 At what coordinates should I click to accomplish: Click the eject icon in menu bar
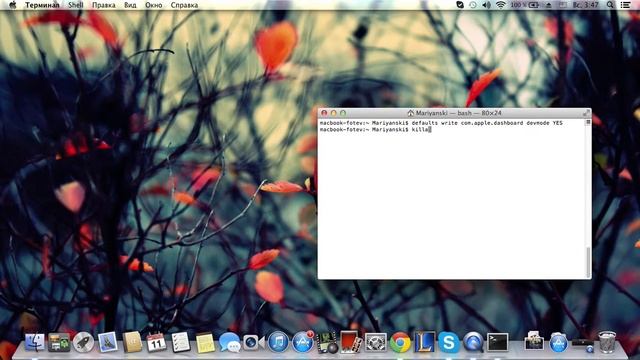[549, 5]
